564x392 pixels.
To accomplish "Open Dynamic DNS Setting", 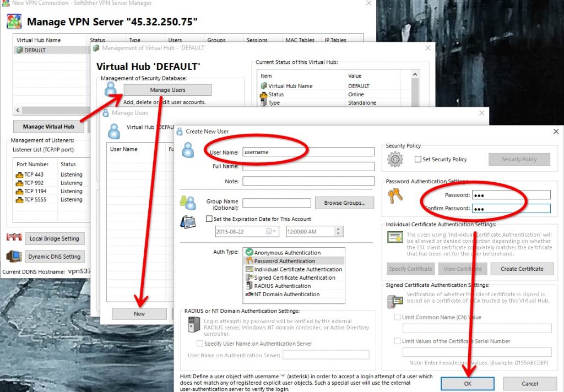I will tap(55, 257).
